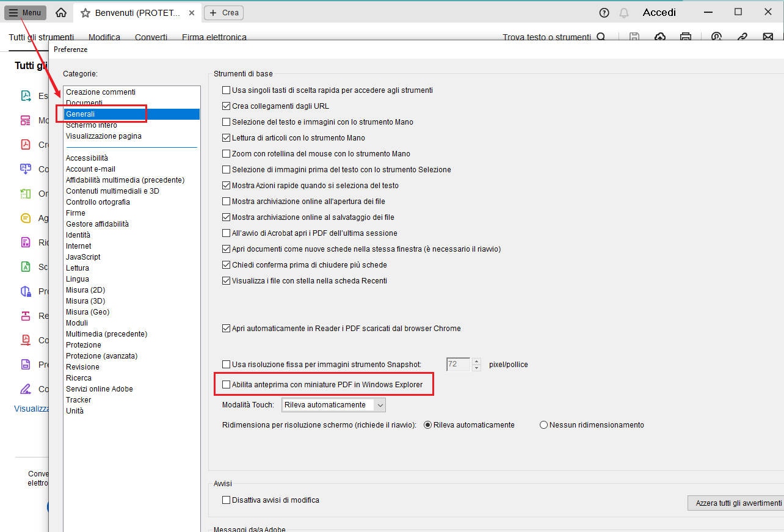Open the Create PDF tool icon

click(26, 145)
